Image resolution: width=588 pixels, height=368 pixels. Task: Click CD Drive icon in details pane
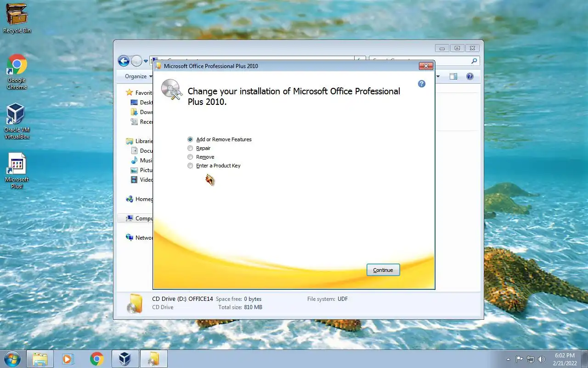[x=134, y=303]
